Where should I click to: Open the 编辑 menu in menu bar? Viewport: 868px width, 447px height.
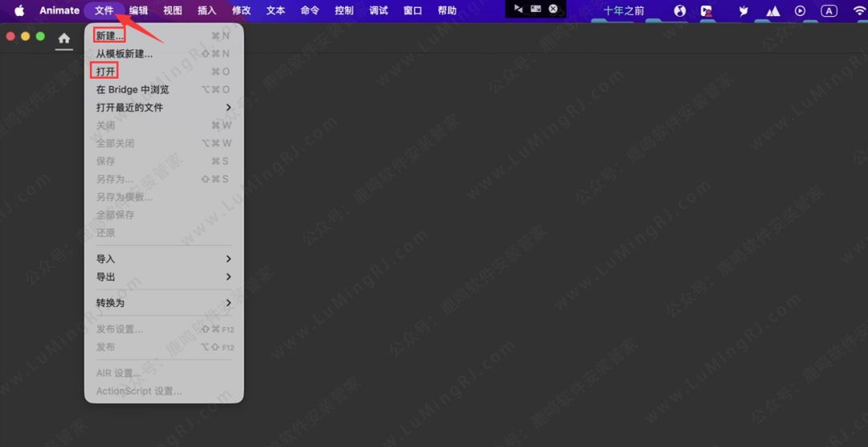click(138, 10)
